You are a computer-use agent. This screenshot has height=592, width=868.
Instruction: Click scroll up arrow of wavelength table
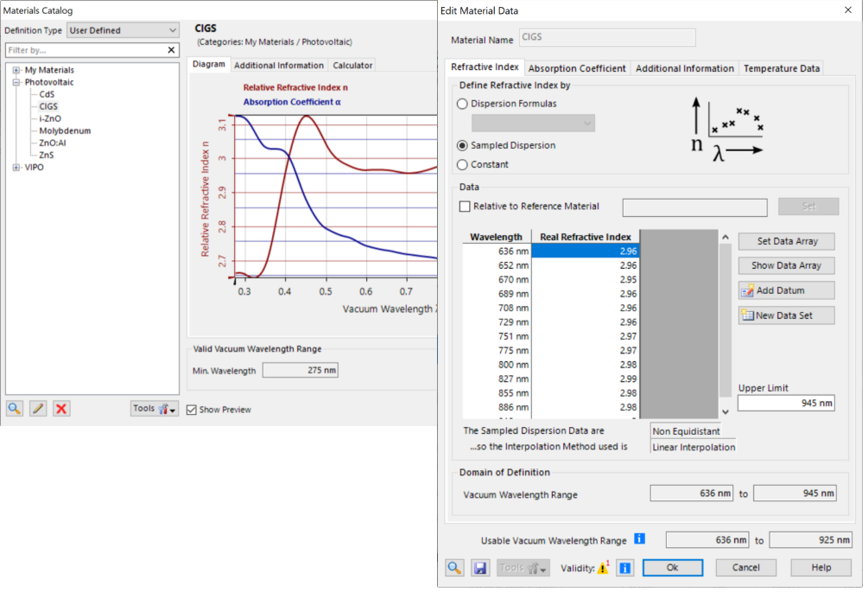(x=725, y=237)
